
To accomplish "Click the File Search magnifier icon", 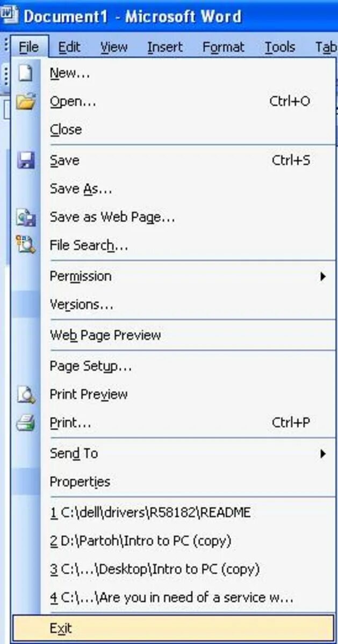I will [25, 245].
